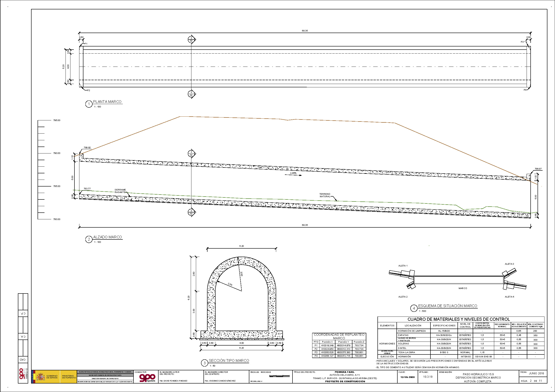The width and height of the screenshot is (555, 392).
Task: Click the 789.92 elevation tag
Action: click(87, 148)
